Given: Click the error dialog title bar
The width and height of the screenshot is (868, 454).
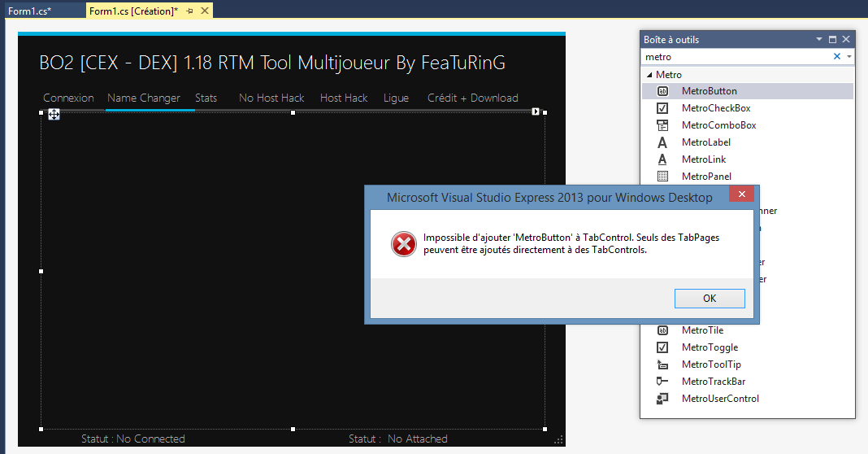Looking at the screenshot, I should pos(549,198).
